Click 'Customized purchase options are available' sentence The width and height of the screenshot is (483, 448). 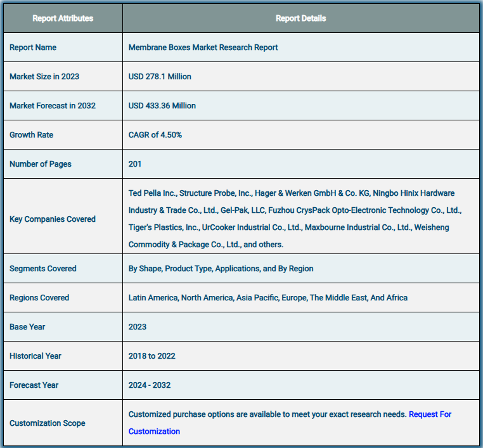pos(267,414)
